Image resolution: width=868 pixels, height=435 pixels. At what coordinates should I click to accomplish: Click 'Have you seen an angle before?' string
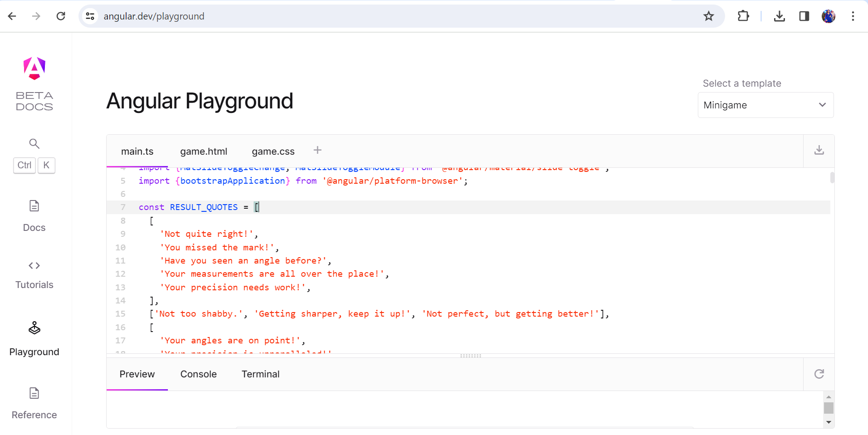243,261
